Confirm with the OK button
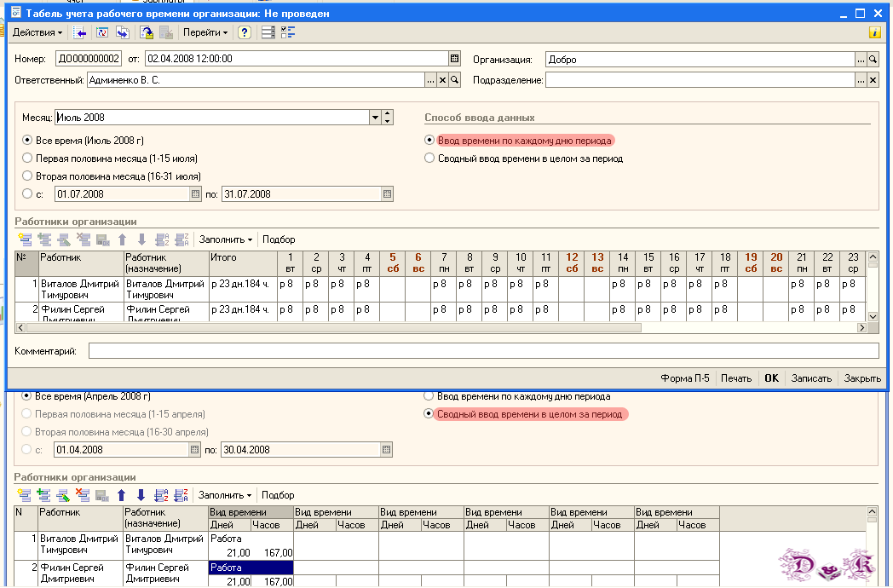The image size is (893, 588). click(772, 378)
